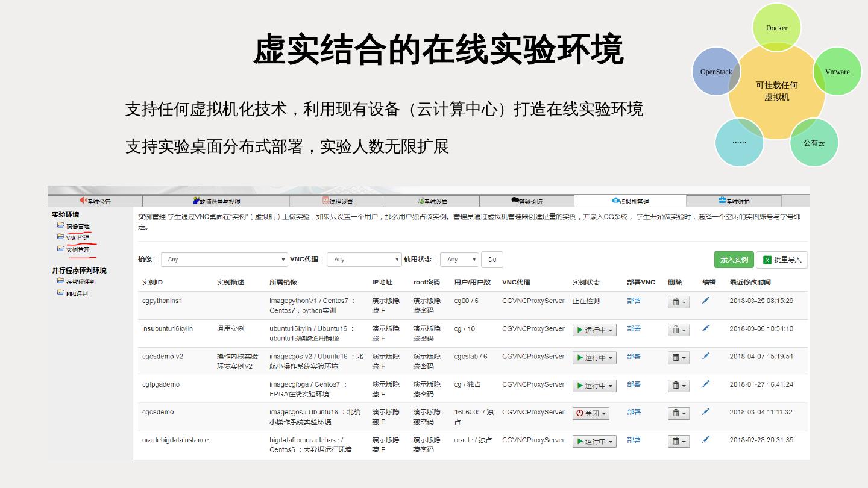Click the edit pencil for cgpythonins1

(706, 301)
